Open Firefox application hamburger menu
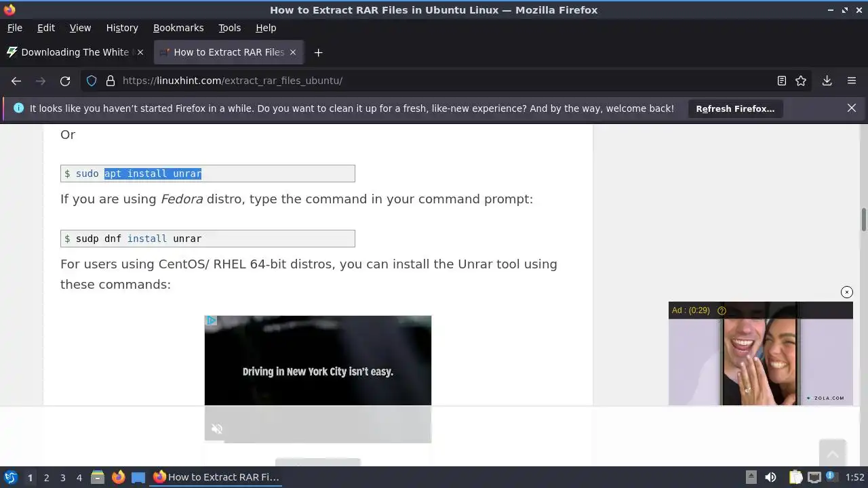The height and width of the screenshot is (488, 868). (x=852, y=81)
